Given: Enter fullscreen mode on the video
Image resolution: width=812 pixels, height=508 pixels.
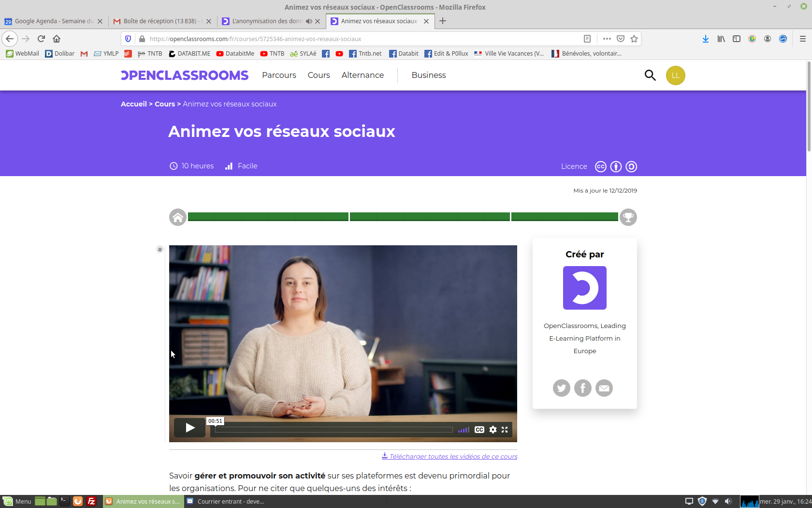Looking at the screenshot, I should (x=505, y=430).
